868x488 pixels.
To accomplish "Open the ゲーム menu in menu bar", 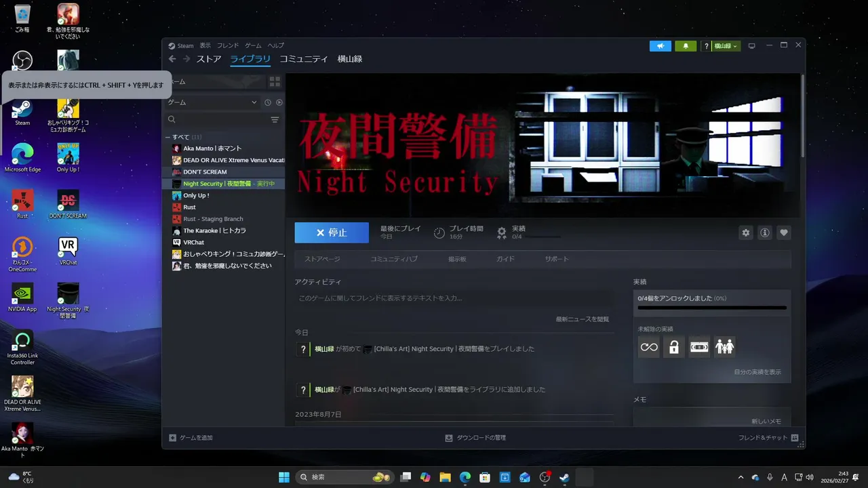I will coord(253,46).
